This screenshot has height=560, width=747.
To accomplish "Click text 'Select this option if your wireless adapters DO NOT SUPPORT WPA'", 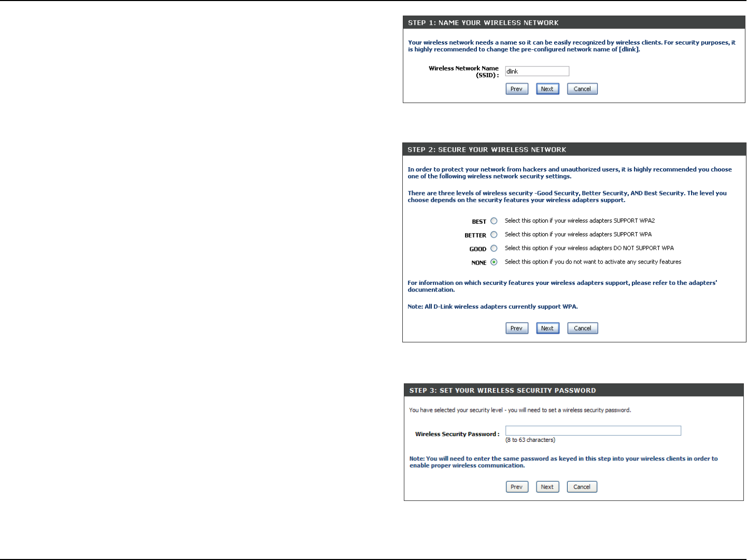I will tap(589, 248).
